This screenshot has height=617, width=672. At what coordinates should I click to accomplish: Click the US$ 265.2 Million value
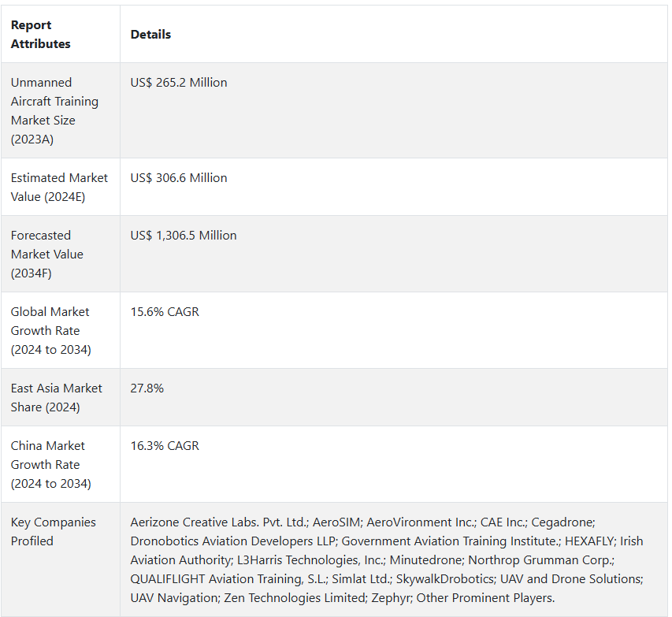click(179, 83)
